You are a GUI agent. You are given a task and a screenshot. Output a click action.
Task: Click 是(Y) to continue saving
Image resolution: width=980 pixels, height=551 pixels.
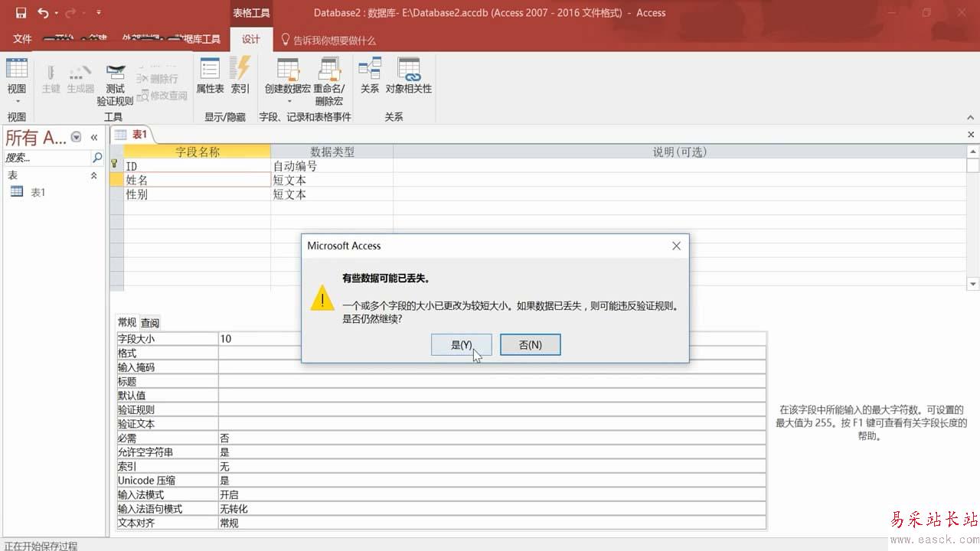pyautogui.click(x=461, y=344)
